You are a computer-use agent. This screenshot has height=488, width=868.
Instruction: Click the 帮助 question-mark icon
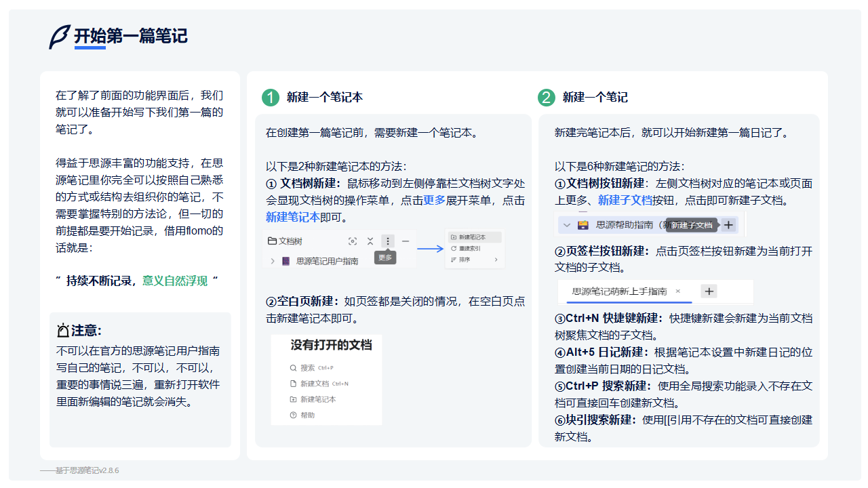pyautogui.click(x=293, y=415)
